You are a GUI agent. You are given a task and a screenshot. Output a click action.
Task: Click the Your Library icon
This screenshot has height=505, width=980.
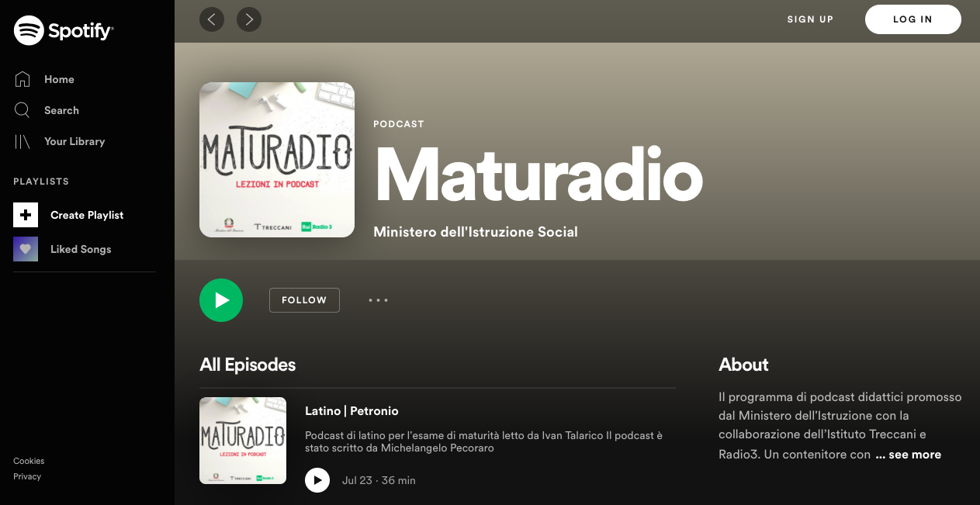(x=23, y=141)
